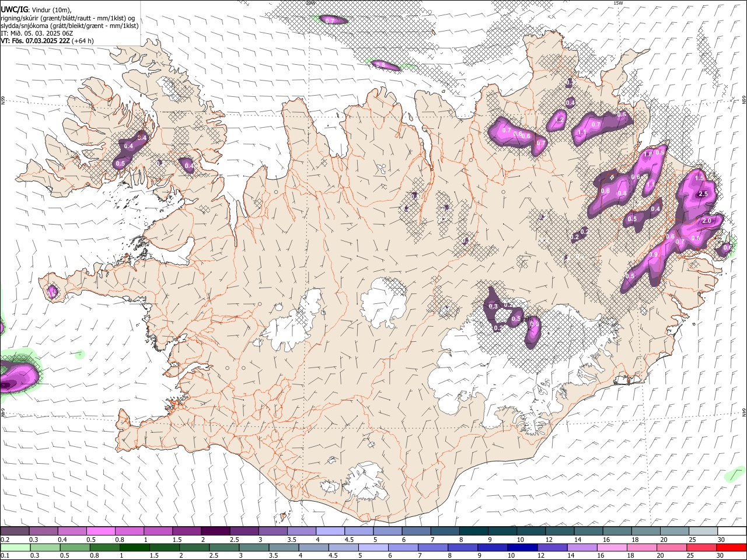Screen dimensions: 747x560
Task: Click the 2.0 precipitation value on the map
Action: coord(707,221)
